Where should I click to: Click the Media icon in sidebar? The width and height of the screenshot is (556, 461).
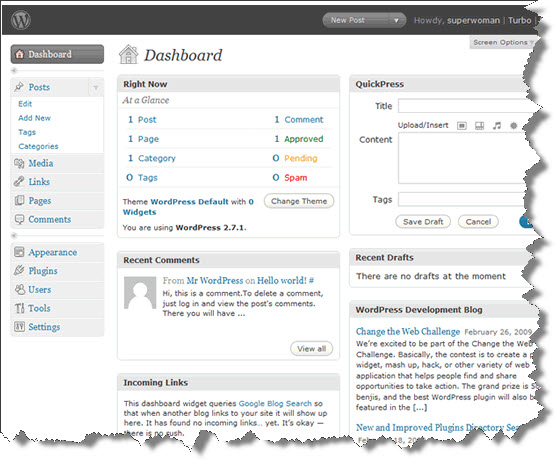(19, 163)
